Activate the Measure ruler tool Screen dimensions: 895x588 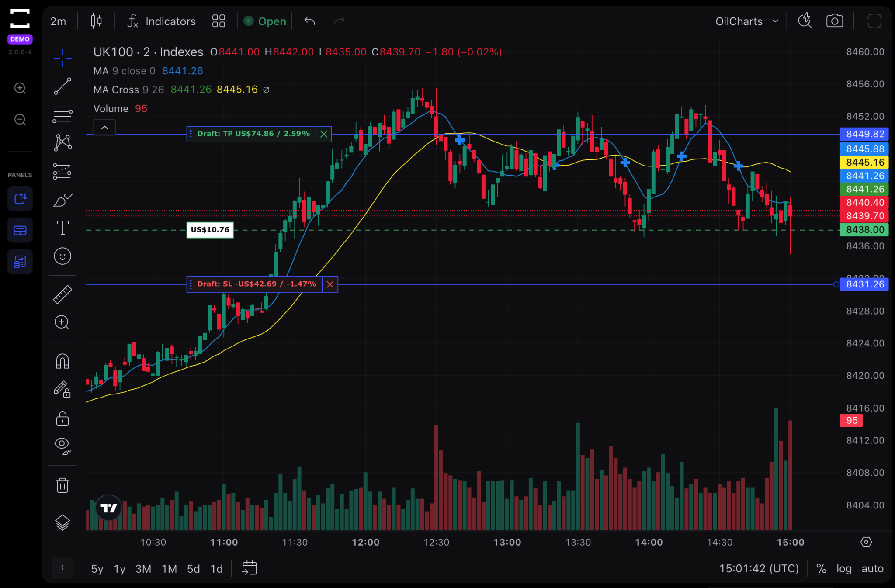pos(62,294)
